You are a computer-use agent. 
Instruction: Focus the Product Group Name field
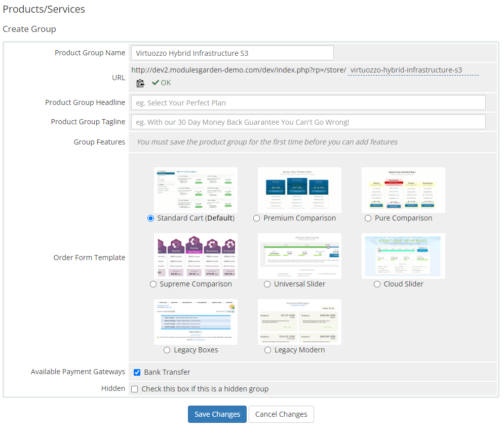pos(232,53)
